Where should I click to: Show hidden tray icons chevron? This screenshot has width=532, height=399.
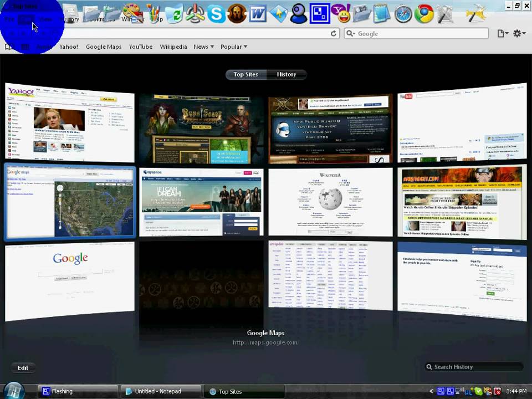click(x=432, y=391)
